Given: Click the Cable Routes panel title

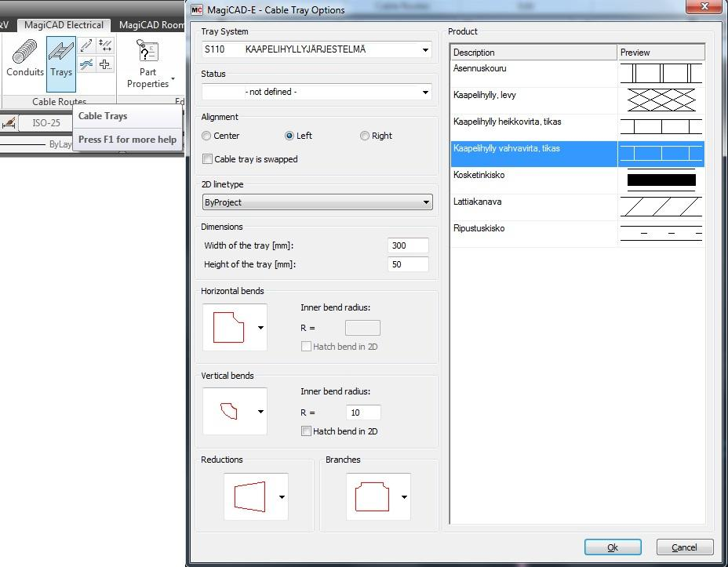Looking at the screenshot, I should 59,101.
